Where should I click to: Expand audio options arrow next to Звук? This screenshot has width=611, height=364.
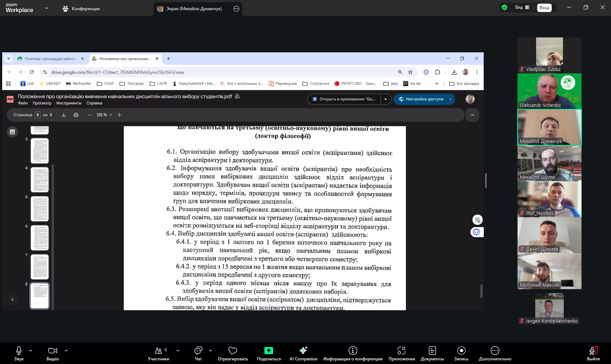point(31,351)
